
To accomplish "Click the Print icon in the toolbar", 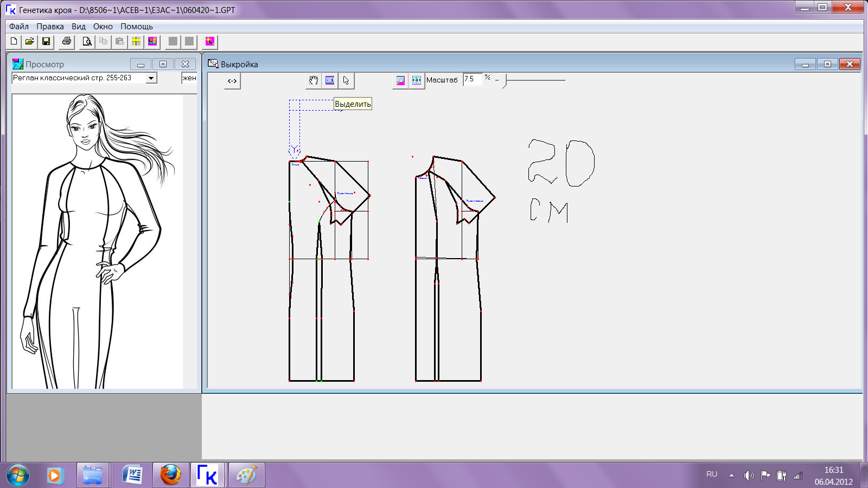I will click(67, 41).
